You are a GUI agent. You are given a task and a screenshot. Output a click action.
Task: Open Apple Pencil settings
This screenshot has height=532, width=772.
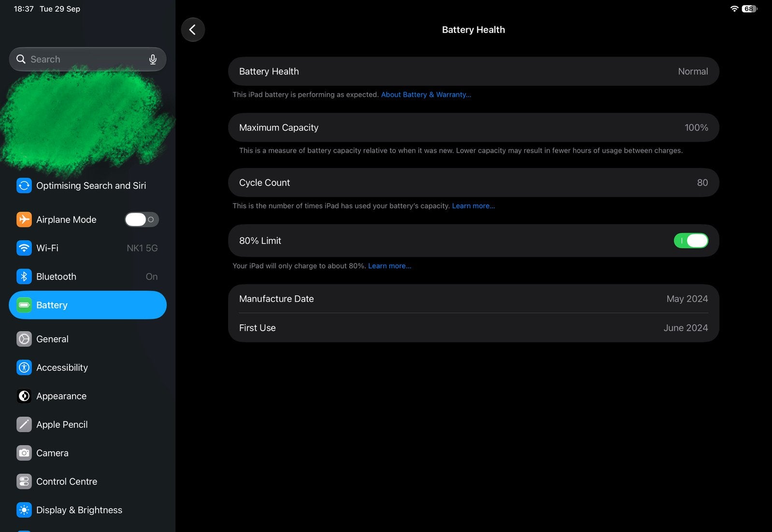tap(87, 424)
